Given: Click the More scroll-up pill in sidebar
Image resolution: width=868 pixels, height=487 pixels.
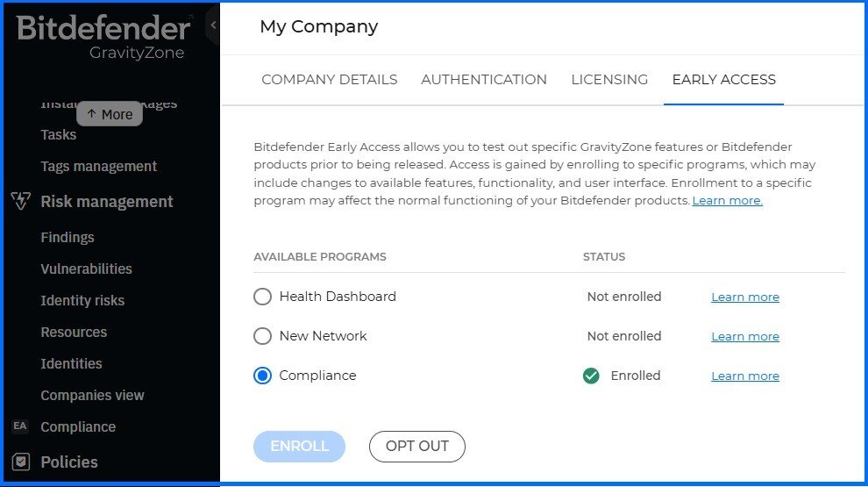Looking at the screenshot, I should click(x=110, y=114).
